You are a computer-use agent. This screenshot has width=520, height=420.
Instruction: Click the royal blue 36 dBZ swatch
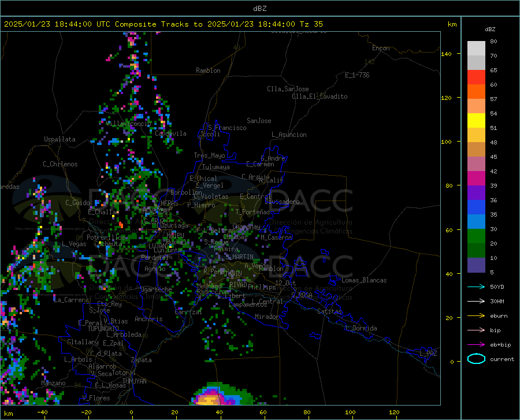click(x=476, y=207)
